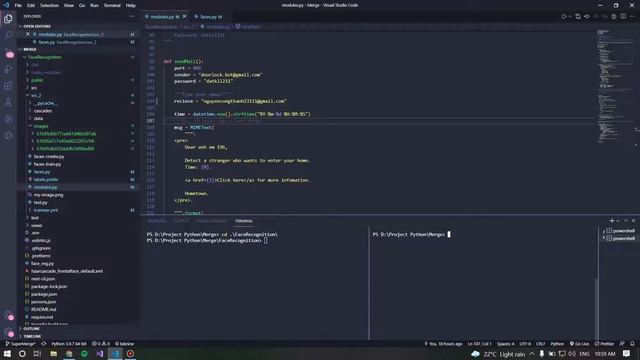This screenshot has width=640, height=360.
Task: Open haarcascade_frontalface_default.xml file
Action: (67, 271)
